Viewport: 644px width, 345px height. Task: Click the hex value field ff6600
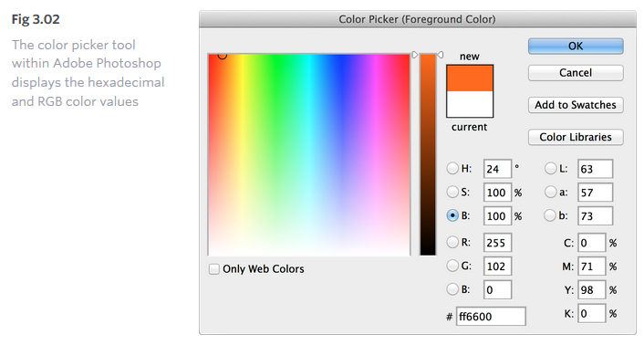coord(491,316)
